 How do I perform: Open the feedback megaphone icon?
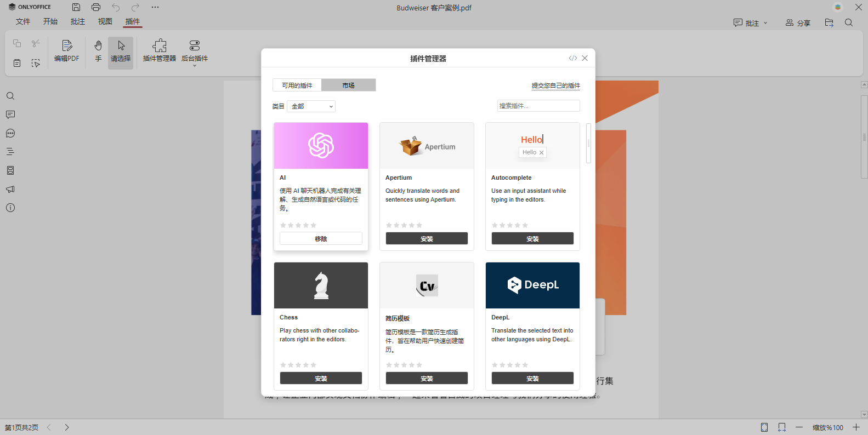pos(10,189)
